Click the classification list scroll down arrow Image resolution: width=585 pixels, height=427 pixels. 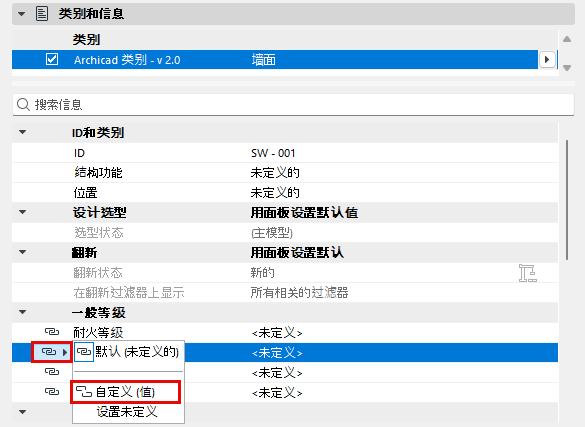[x=567, y=68]
